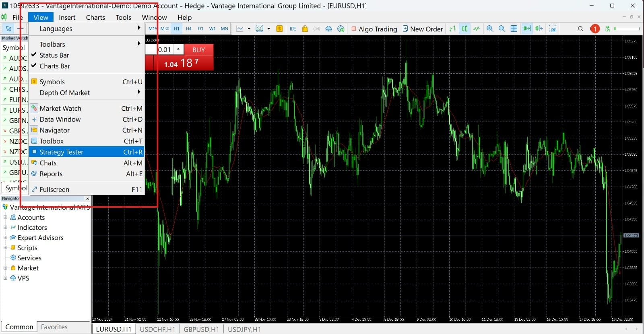644x334 pixels.
Task: Click the screenshot camera icon
Action: coord(553,29)
